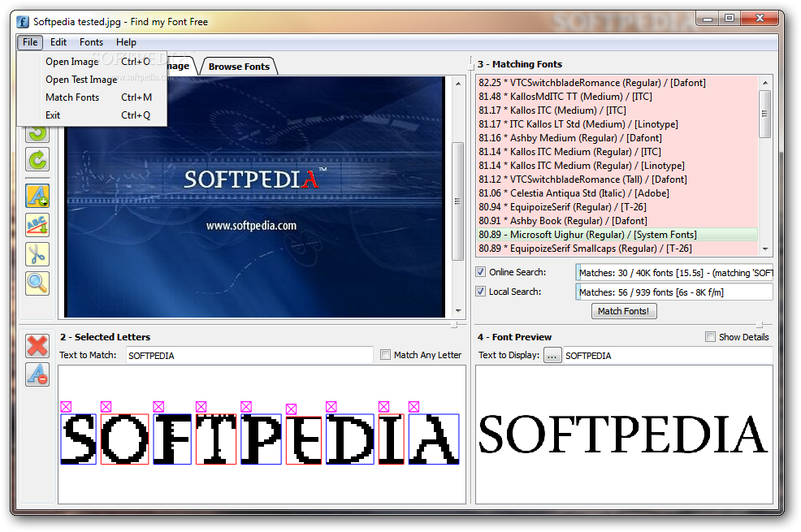Click the red X delete letters icon
Image resolution: width=801 pixels, height=532 pixels.
37,346
